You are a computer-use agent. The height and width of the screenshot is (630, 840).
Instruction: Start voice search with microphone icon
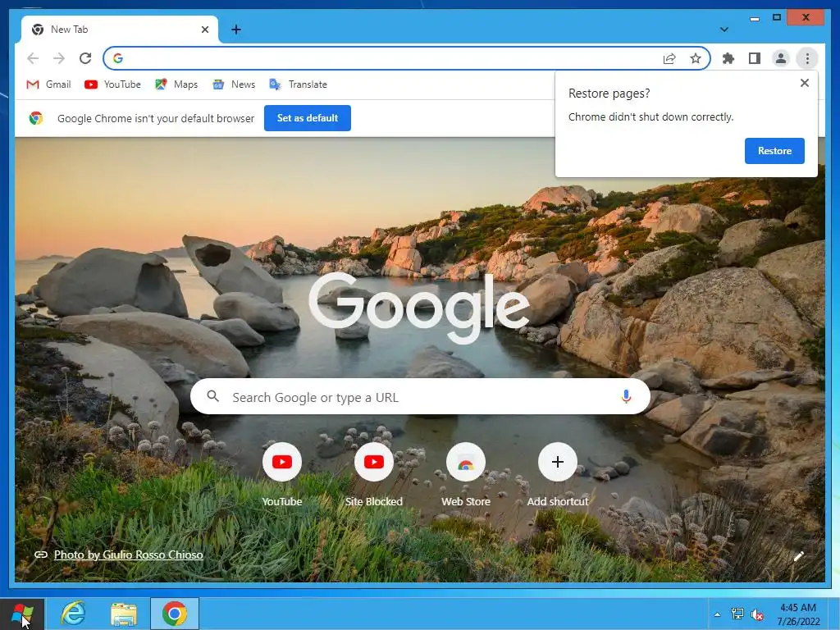click(x=626, y=397)
